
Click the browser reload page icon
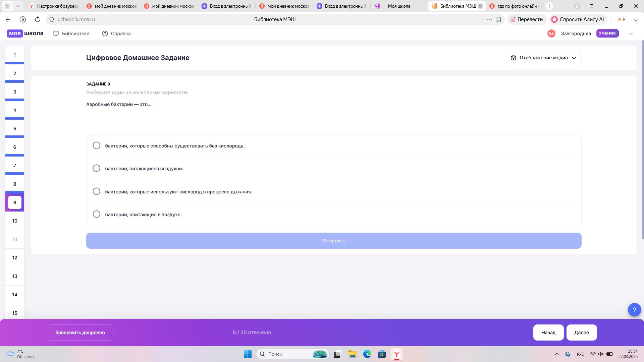(38, 19)
